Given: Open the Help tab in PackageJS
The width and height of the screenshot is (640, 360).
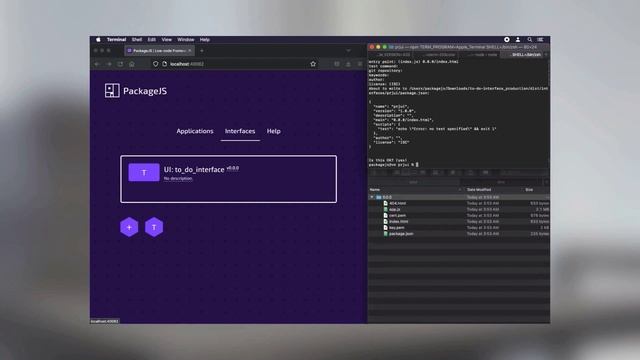Looking at the screenshot, I should coord(273,131).
